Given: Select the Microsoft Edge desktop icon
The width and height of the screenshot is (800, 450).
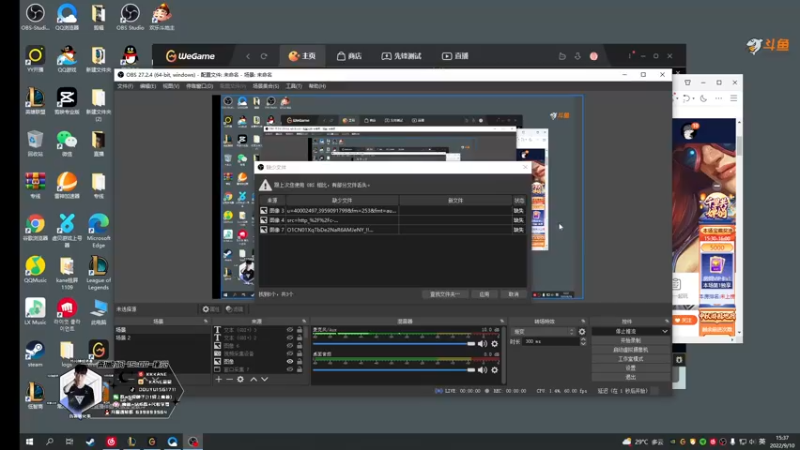Looking at the screenshot, I should click(x=98, y=231).
